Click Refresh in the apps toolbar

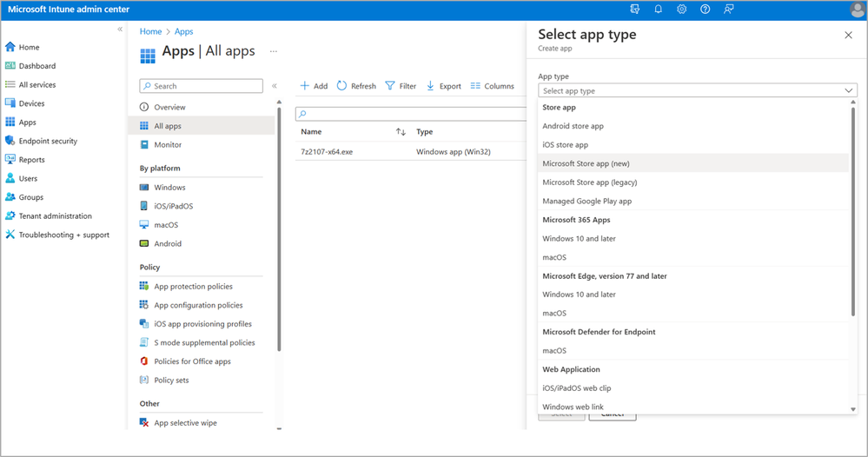pos(356,86)
